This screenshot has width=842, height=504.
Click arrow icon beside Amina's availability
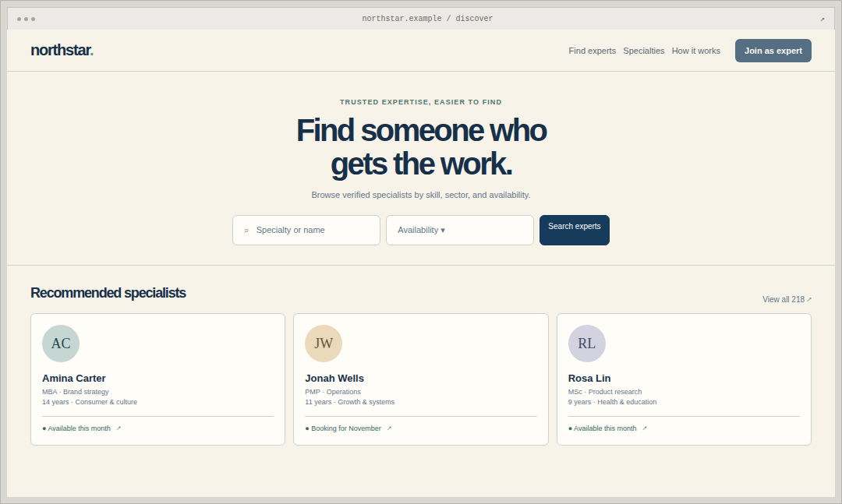[119, 428]
